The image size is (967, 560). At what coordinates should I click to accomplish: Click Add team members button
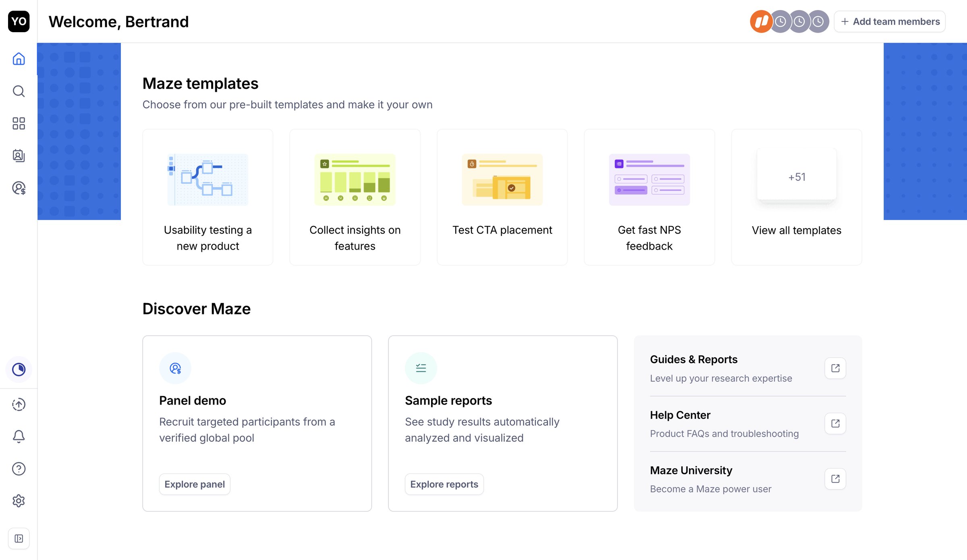pos(890,21)
